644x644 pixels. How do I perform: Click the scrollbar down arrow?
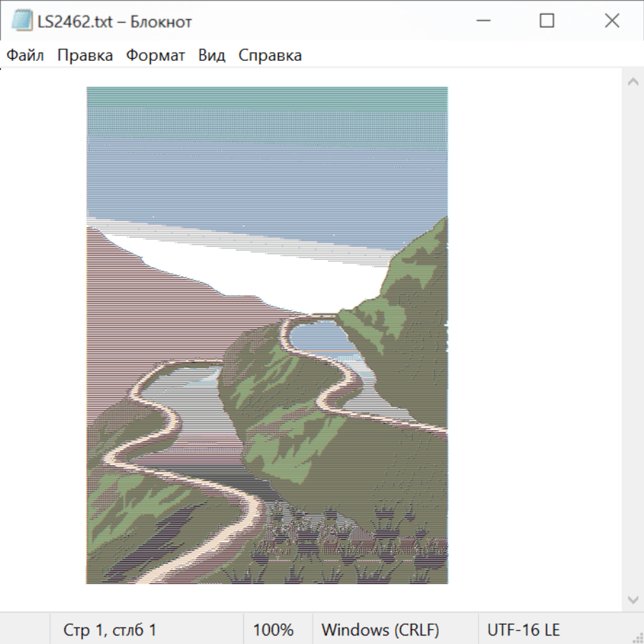(633, 600)
